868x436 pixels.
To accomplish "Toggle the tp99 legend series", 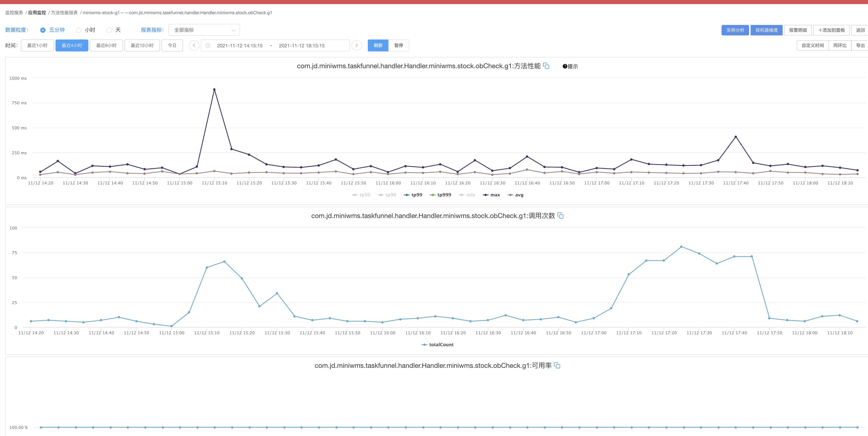I will 413,195.
